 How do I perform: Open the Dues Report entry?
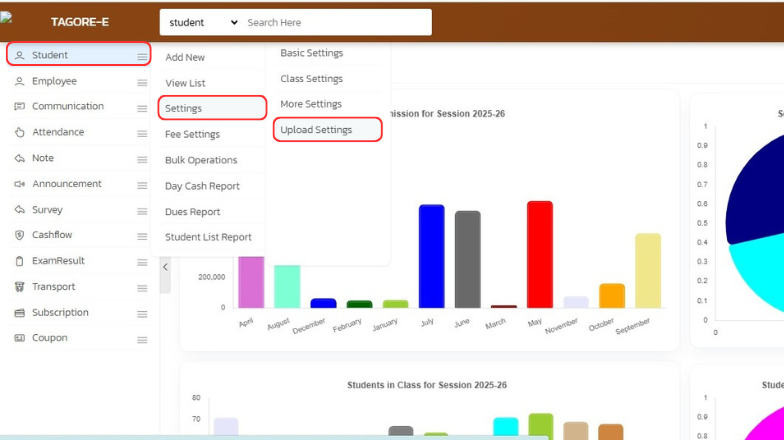click(192, 212)
